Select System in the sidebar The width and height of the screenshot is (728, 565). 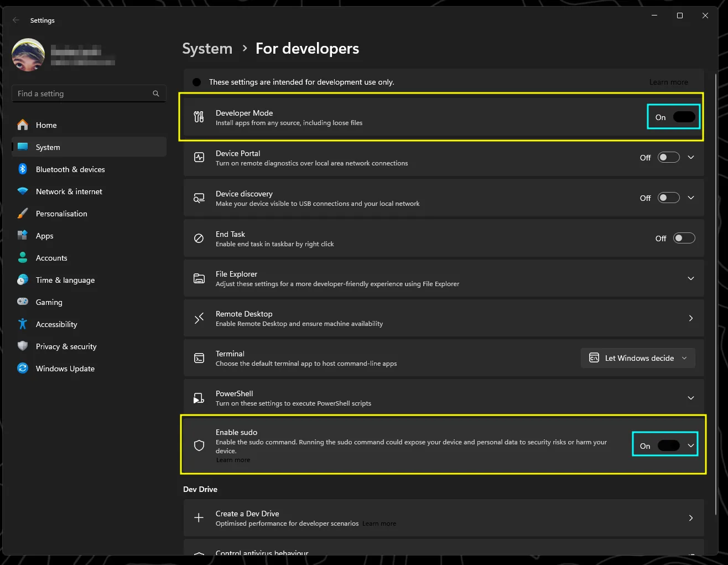click(89, 147)
